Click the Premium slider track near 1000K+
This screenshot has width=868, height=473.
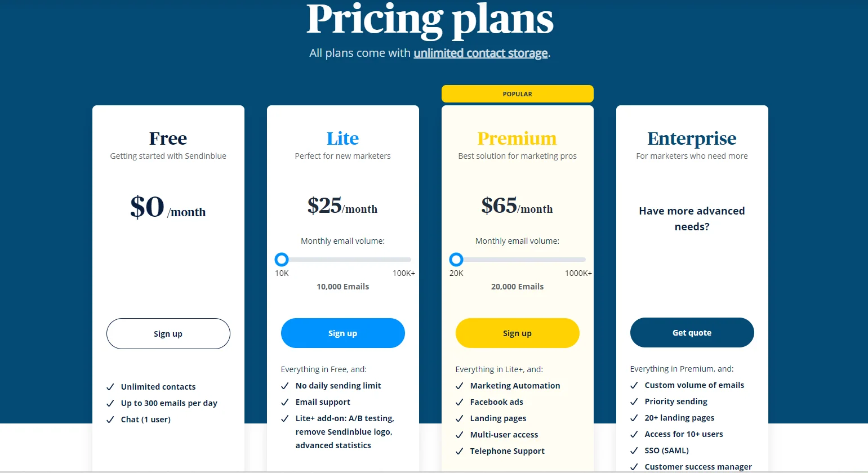pyautogui.click(x=577, y=260)
